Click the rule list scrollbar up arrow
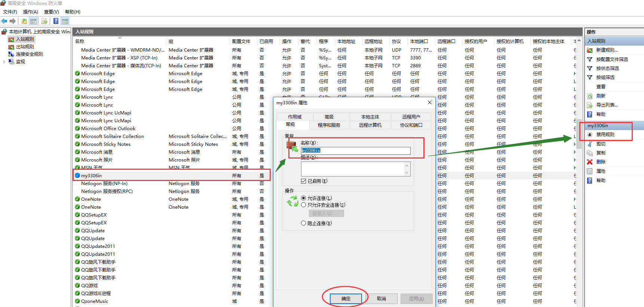The width and height of the screenshot is (644, 307). [579, 41]
